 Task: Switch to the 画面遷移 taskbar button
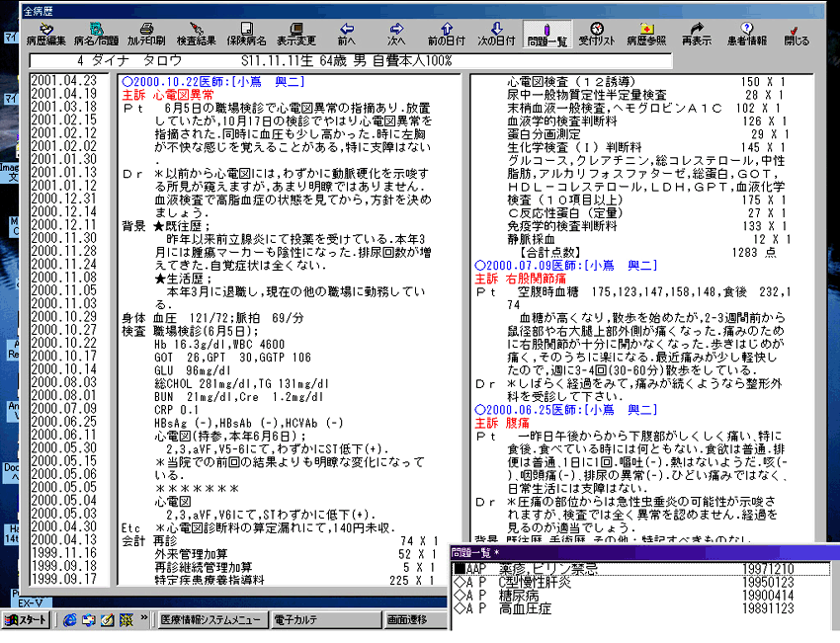(x=416, y=620)
